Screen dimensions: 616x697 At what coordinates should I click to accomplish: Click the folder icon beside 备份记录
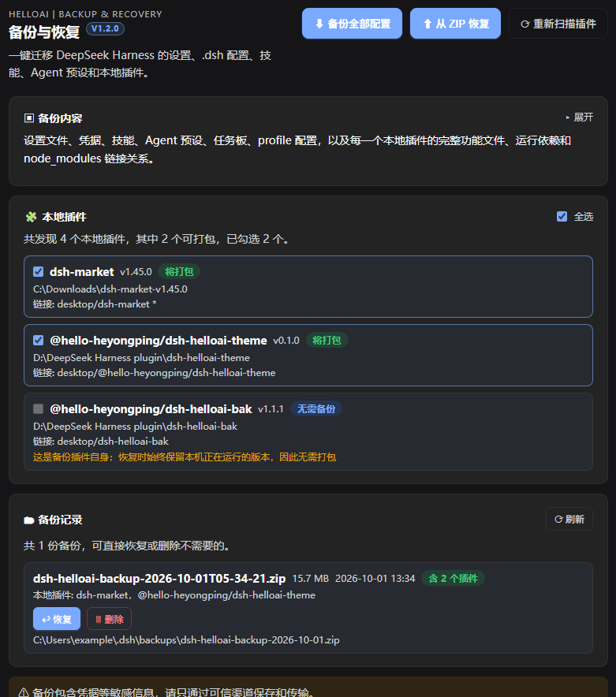[29, 520]
